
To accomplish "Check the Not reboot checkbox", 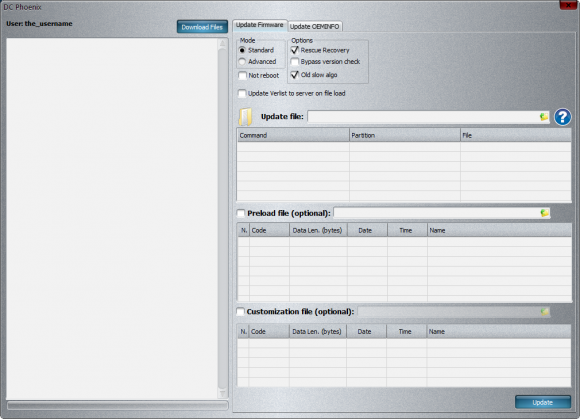I will click(242, 75).
